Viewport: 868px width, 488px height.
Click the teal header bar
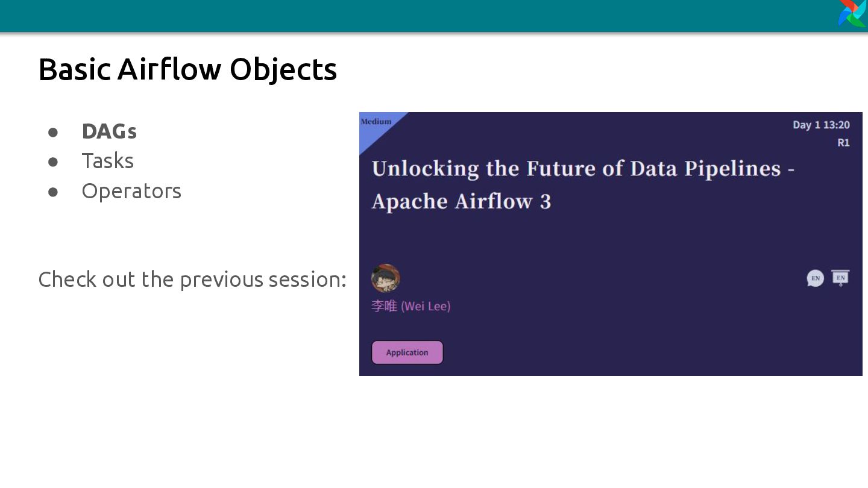[434, 16]
